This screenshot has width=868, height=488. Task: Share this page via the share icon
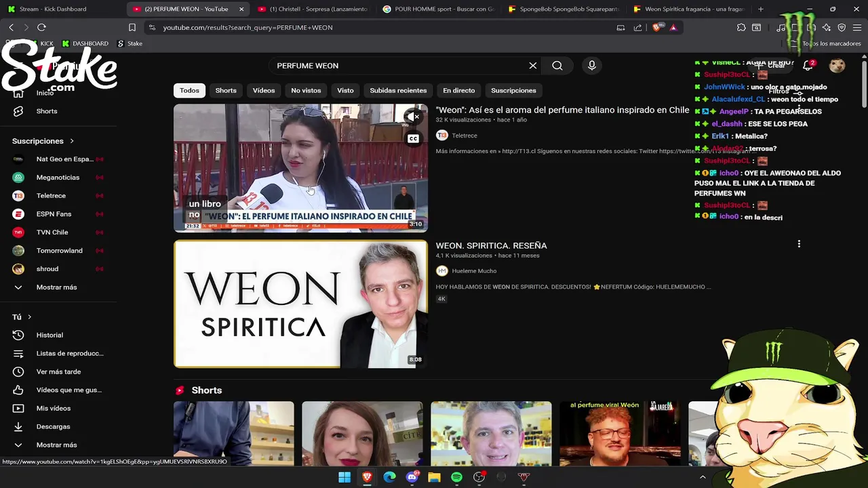click(x=637, y=28)
